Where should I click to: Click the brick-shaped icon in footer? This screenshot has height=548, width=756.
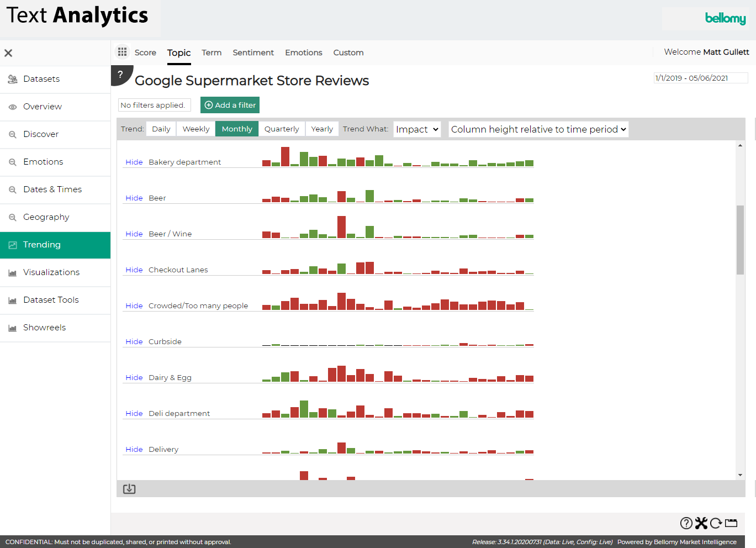tap(731, 523)
